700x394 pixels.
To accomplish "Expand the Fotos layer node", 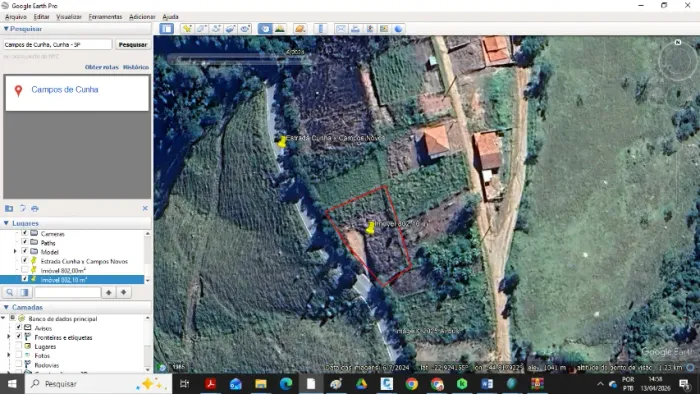I will (9, 355).
